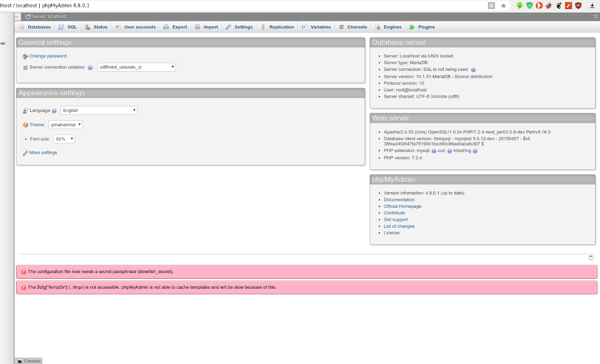
Task: Click the text 'Server version: 10.1.31-MariaDB - Source distribution'
Action: click(x=438, y=77)
